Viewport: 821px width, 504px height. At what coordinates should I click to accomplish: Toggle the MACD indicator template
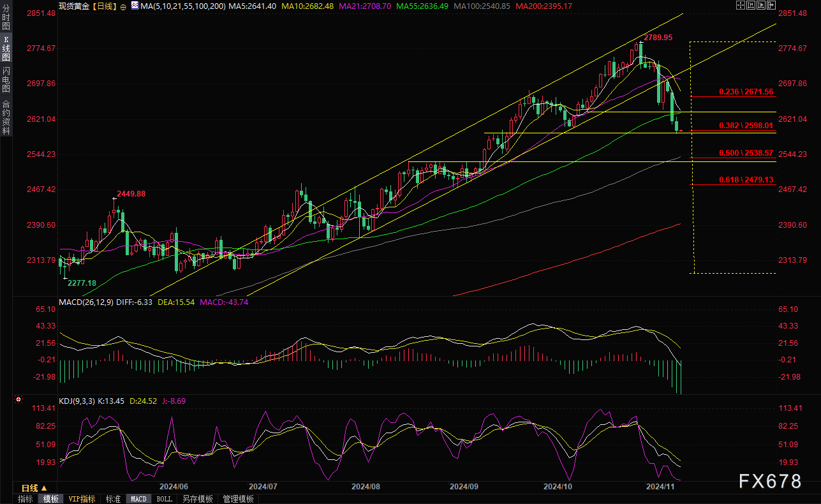[138, 499]
